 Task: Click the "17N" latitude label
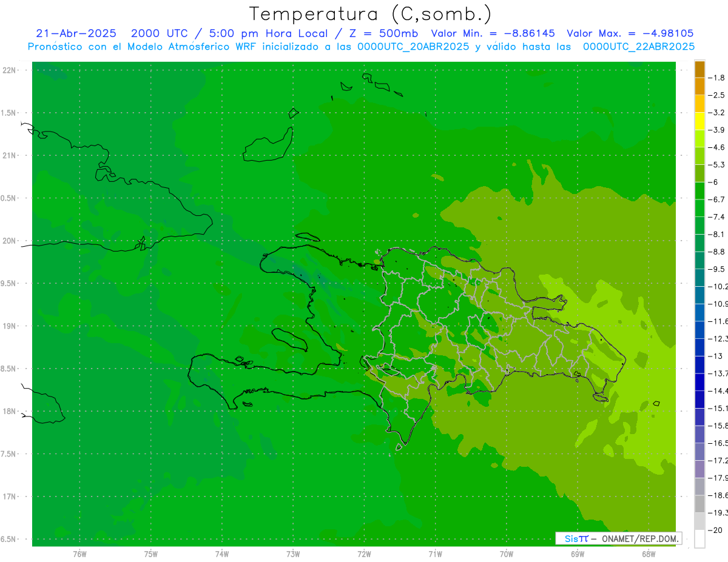(x=10, y=497)
